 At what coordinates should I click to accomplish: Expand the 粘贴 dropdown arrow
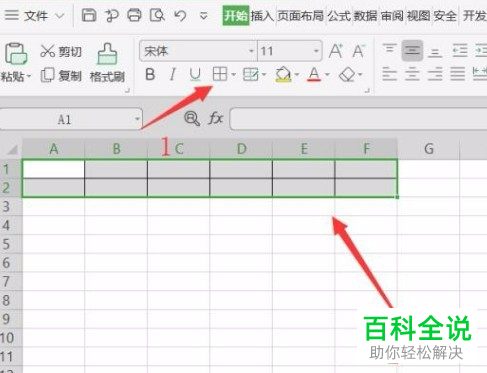[x=29, y=77]
